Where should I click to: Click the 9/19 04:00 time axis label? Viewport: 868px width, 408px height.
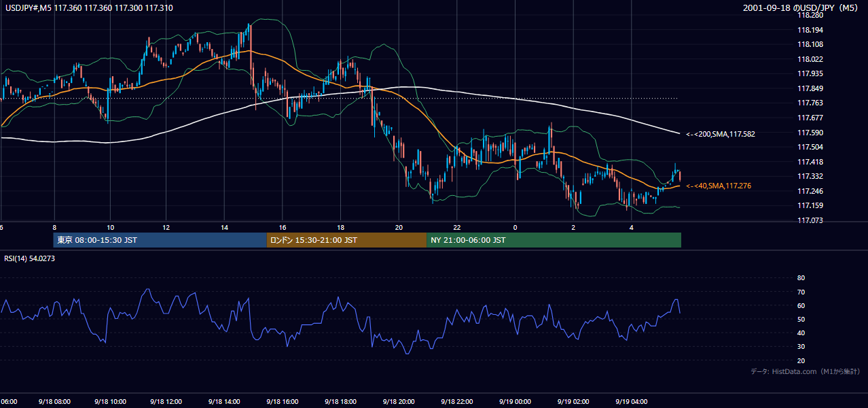(x=632, y=402)
